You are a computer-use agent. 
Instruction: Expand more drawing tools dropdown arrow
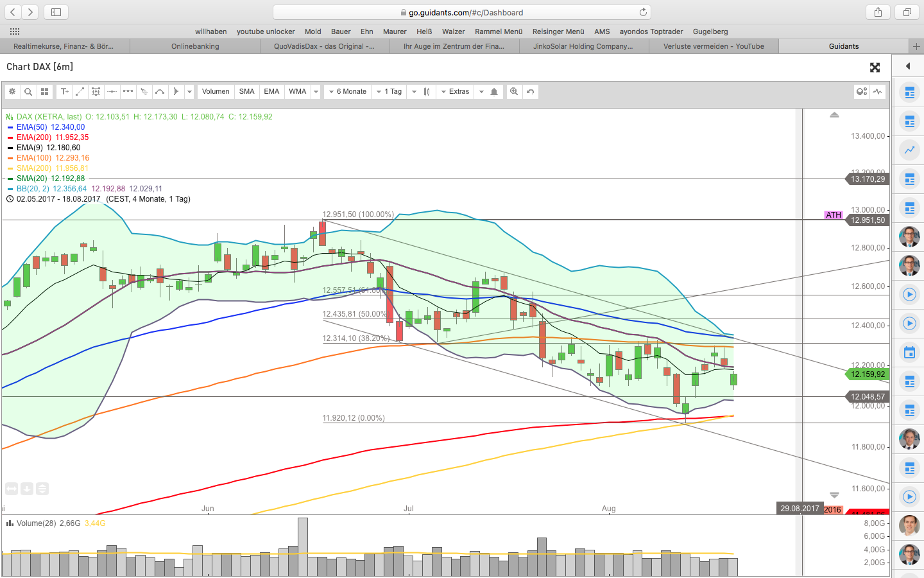tap(189, 92)
